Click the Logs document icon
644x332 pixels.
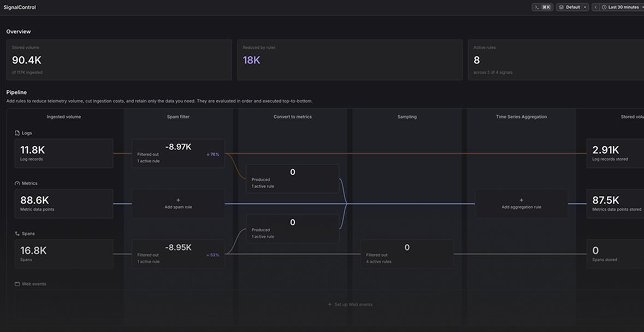click(x=17, y=133)
